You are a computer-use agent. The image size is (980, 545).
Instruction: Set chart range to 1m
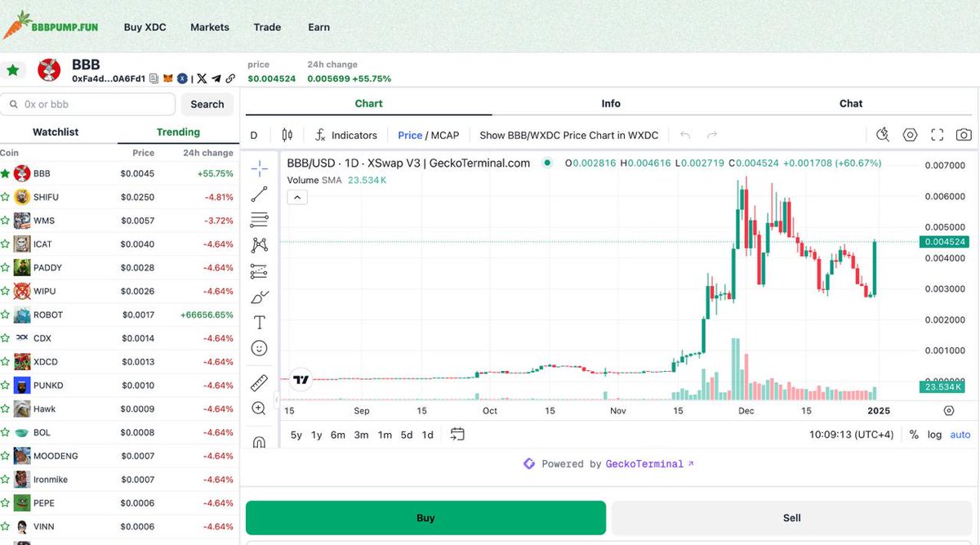pyautogui.click(x=385, y=435)
